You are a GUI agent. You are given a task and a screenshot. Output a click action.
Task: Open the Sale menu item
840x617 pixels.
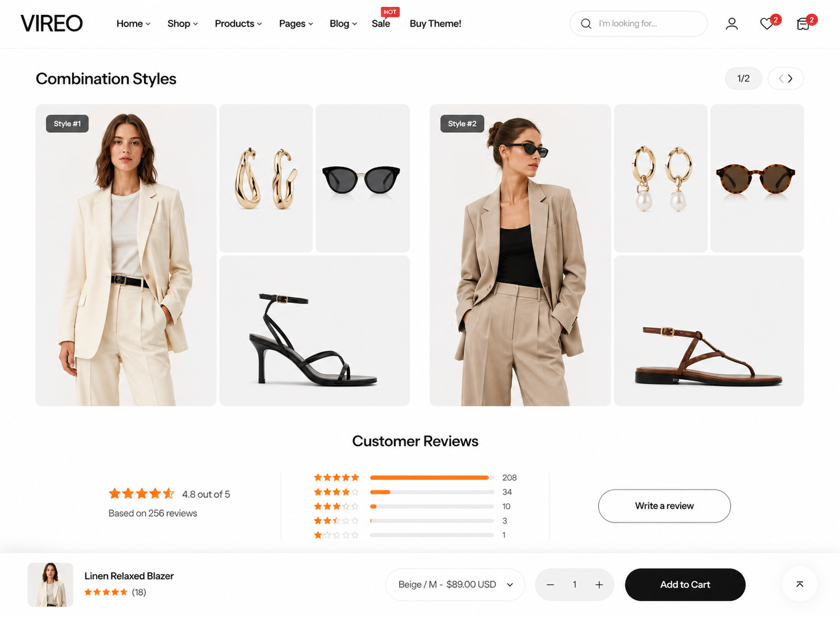pyautogui.click(x=381, y=24)
